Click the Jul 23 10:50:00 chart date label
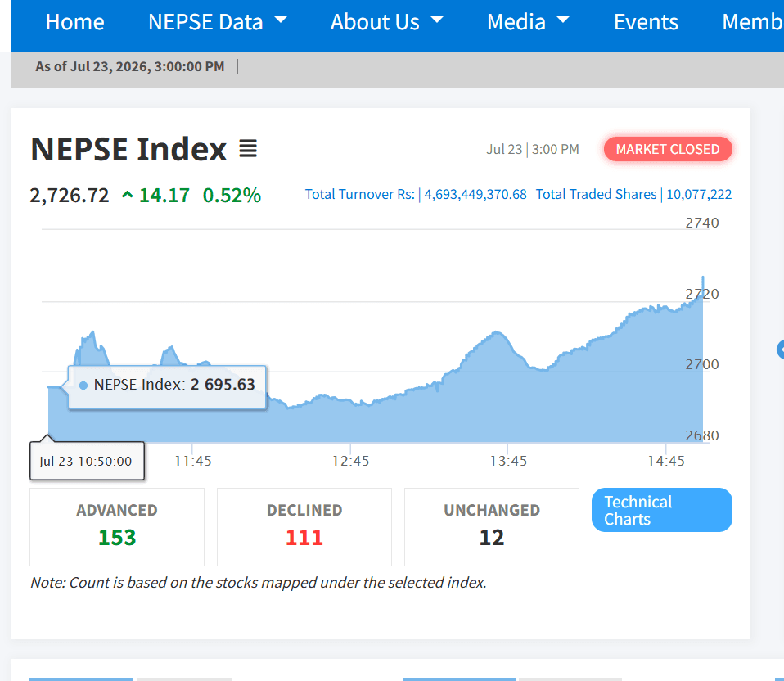This screenshot has height=681, width=784. point(87,461)
